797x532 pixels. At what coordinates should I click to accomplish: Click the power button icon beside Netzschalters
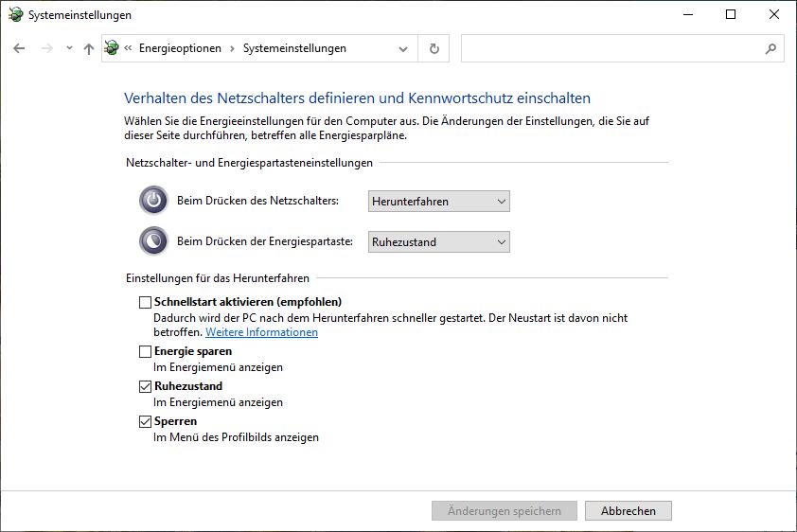point(153,200)
